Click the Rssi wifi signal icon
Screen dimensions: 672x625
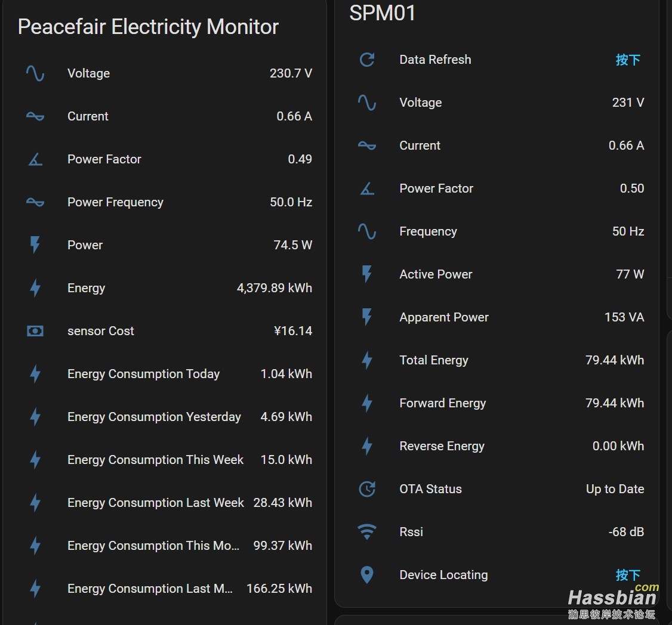[x=367, y=531]
